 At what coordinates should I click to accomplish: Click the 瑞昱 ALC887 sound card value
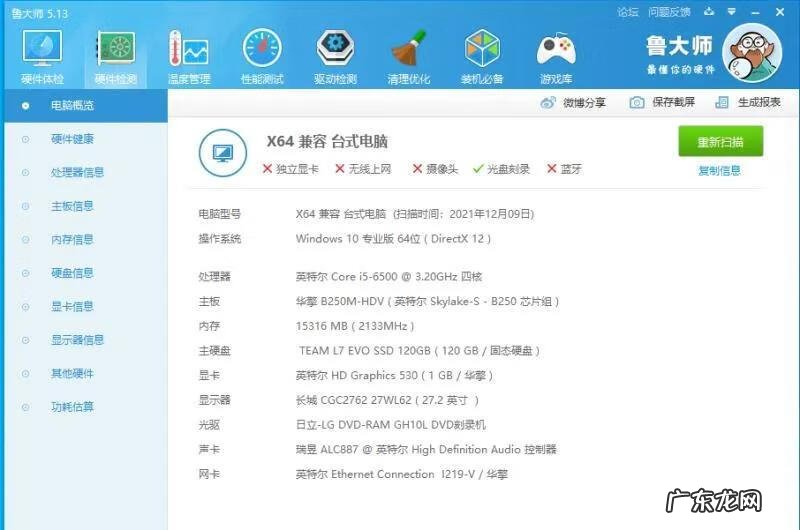pyautogui.click(x=426, y=449)
